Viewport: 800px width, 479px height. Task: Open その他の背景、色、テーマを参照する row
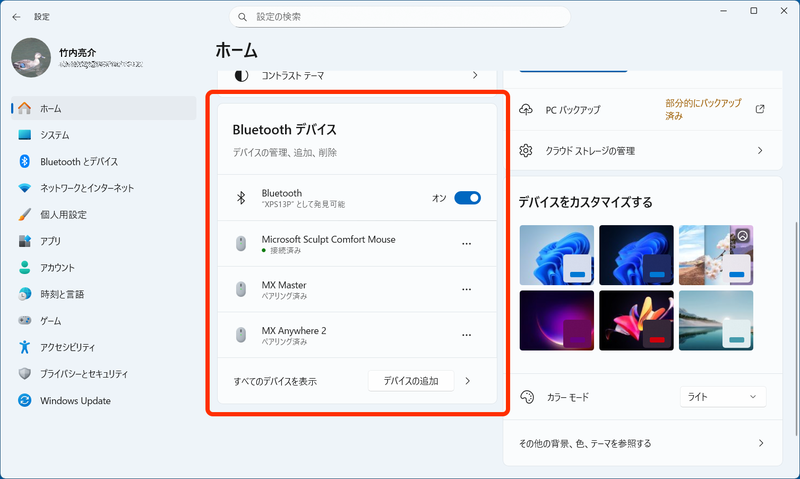tap(642, 443)
